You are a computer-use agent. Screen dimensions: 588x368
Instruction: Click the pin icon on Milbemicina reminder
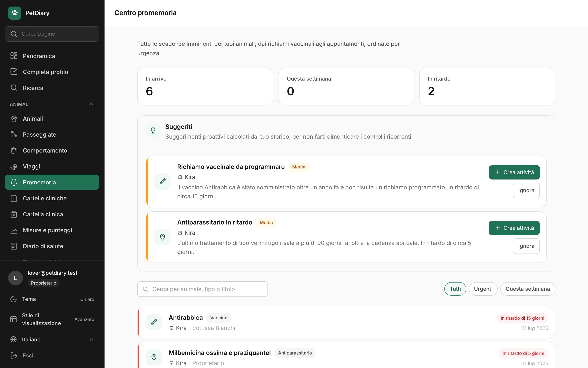[x=154, y=357]
